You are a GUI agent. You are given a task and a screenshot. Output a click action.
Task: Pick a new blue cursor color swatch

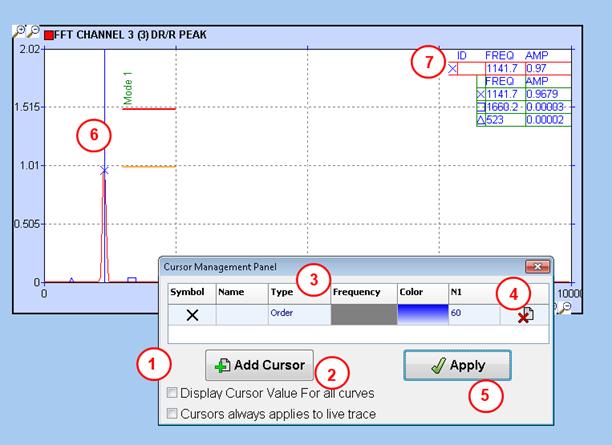pos(423,315)
